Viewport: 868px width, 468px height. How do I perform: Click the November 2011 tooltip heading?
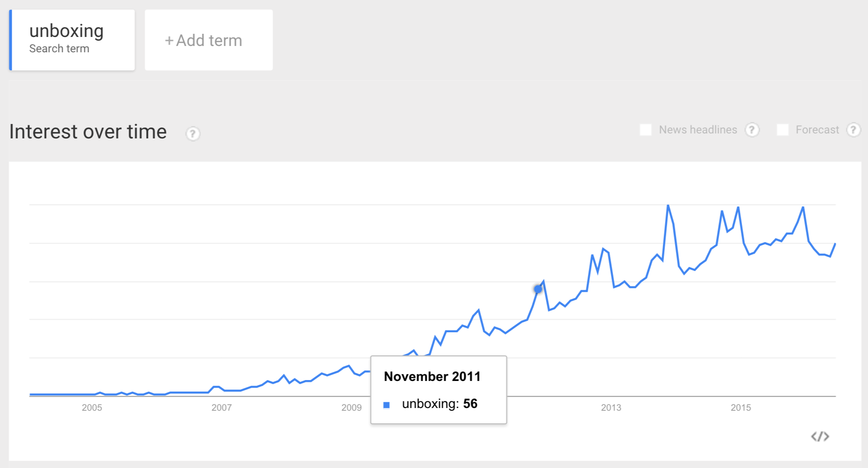[x=432, y=376]
